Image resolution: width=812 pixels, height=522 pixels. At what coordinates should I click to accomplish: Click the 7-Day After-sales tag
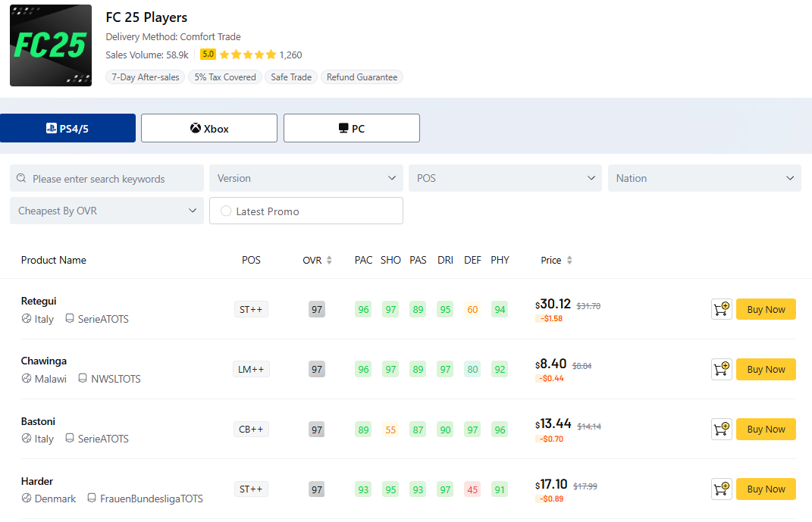(x=146, y=77)
